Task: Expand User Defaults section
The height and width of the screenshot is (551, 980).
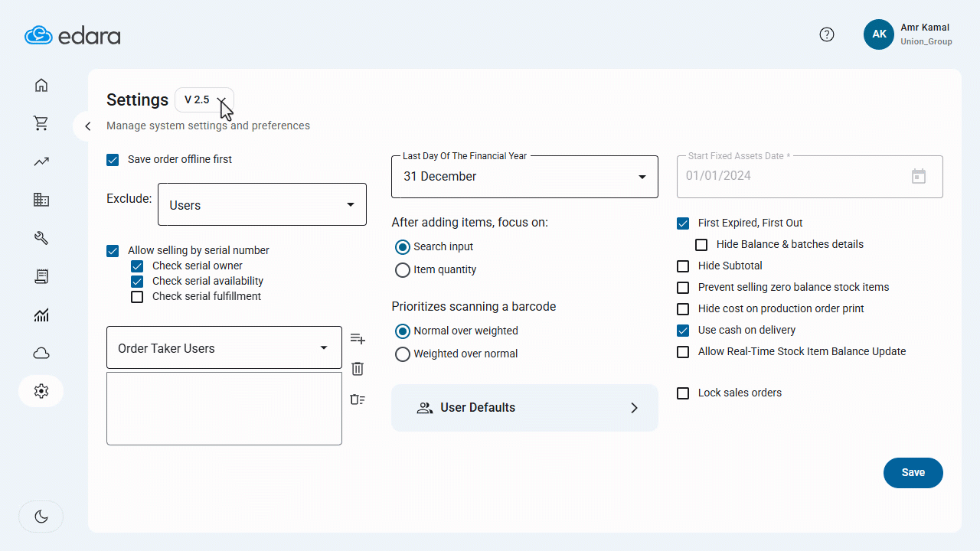Action: pos(524,408)
